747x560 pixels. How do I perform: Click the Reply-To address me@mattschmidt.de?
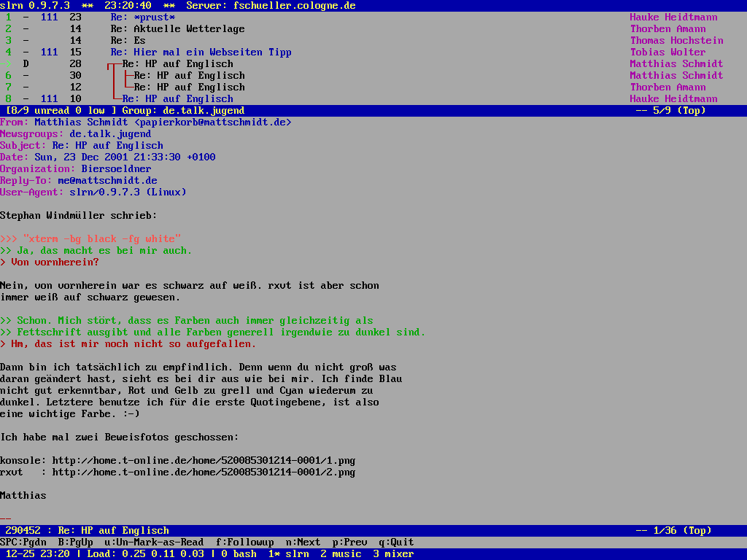(107, 180)
